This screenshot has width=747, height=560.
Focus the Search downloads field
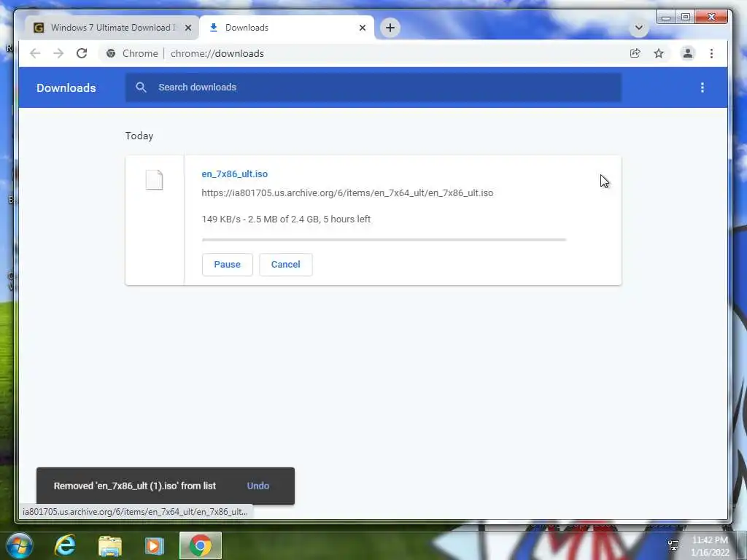click(373, 87)
